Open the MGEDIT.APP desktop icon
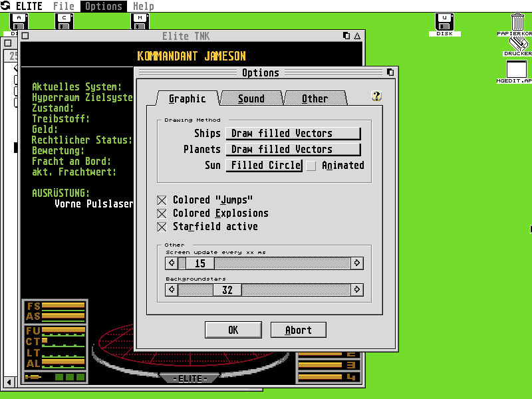 [517, 70]
